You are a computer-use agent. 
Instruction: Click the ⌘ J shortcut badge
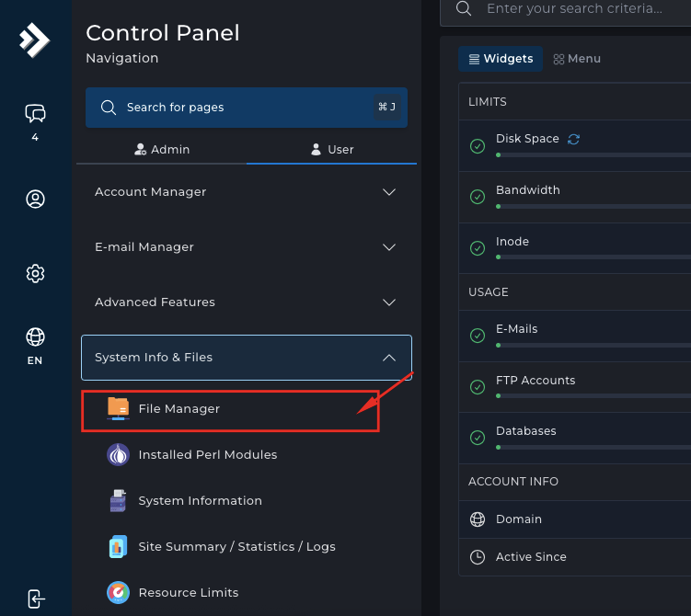(x=387, y=107)
